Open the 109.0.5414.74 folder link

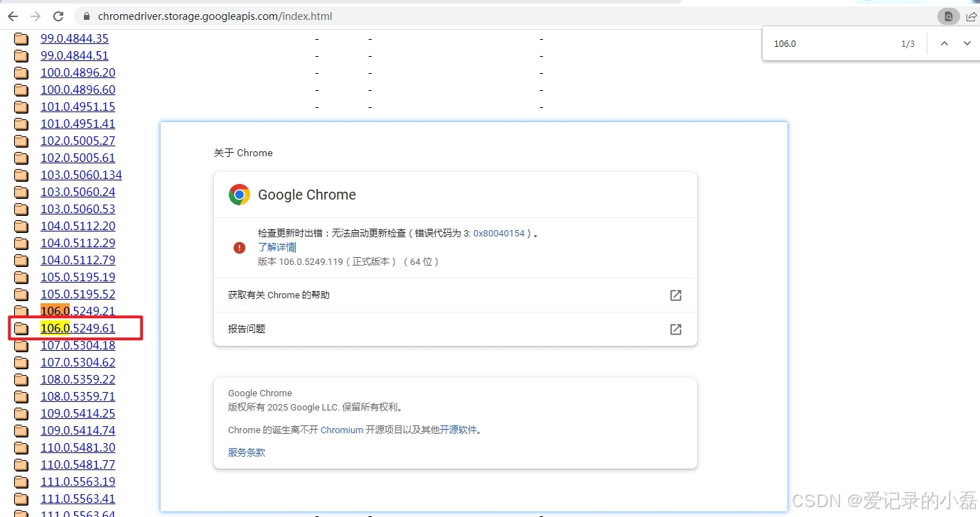[77, 430]
